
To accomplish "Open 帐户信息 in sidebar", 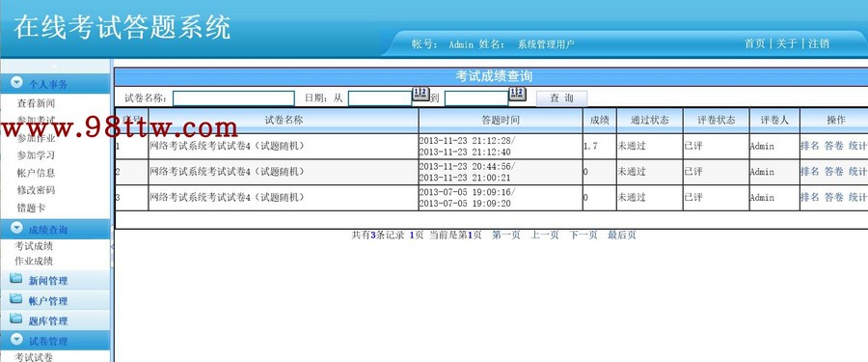I will 36,173.
